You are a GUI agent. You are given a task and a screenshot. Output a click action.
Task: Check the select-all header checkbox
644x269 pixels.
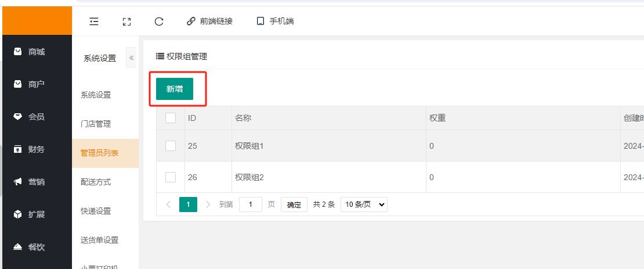[171, 118]
